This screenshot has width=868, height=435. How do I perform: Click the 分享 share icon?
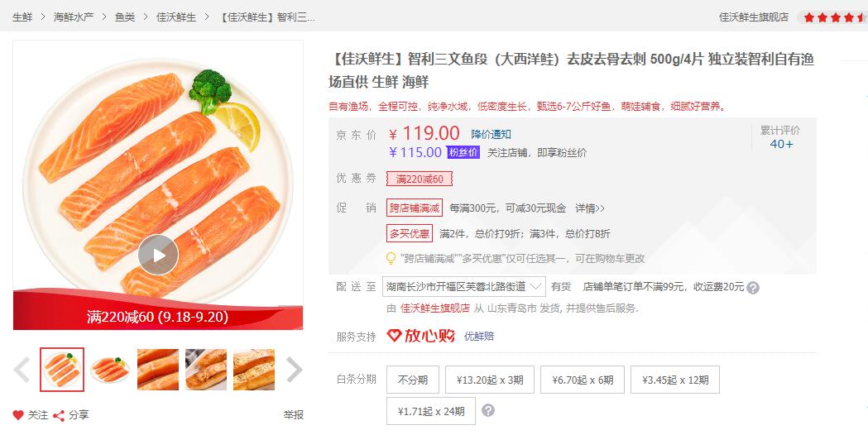point(59,415)
